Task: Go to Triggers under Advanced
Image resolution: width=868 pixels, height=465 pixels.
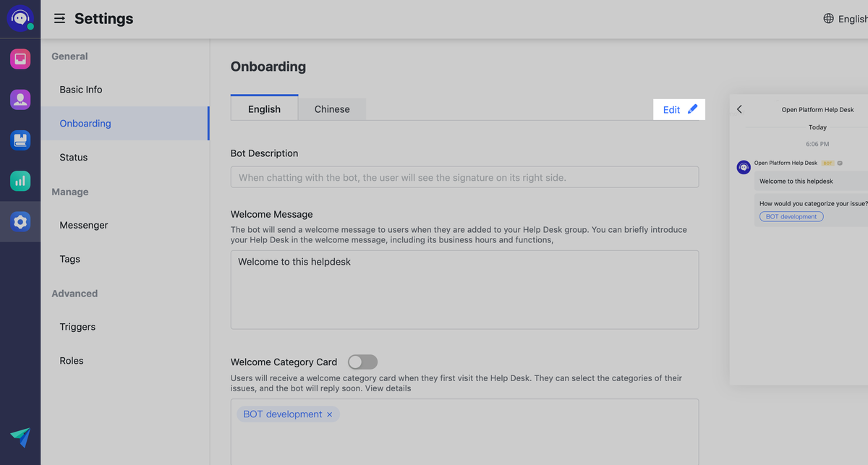Action: (x=77, y=327)
